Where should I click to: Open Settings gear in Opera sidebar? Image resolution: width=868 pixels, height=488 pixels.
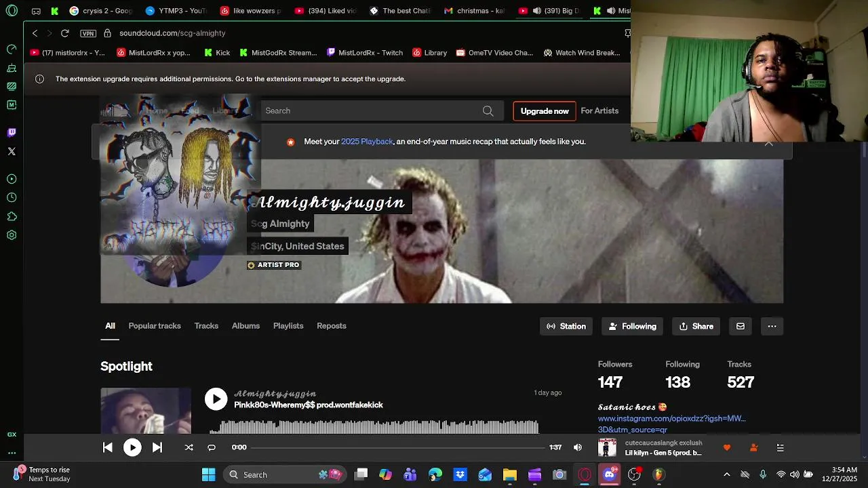tap(12, 235)
